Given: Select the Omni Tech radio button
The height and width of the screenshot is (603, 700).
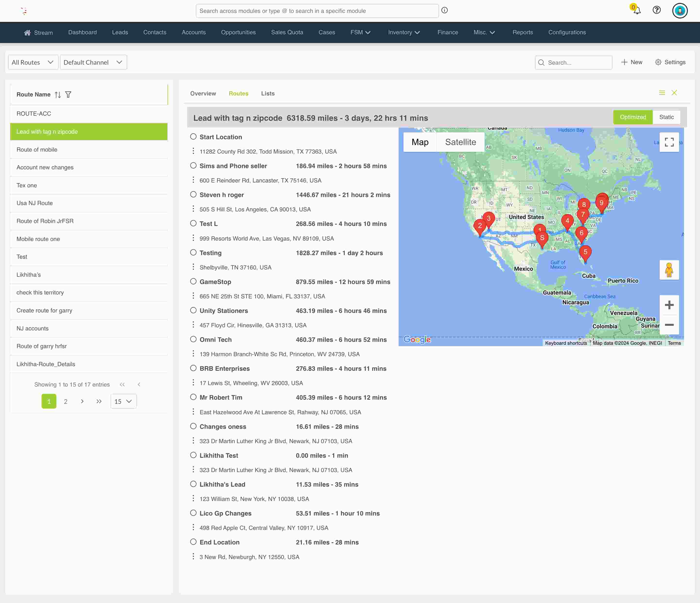Looking at the screenshot, I should click(193, 339).
